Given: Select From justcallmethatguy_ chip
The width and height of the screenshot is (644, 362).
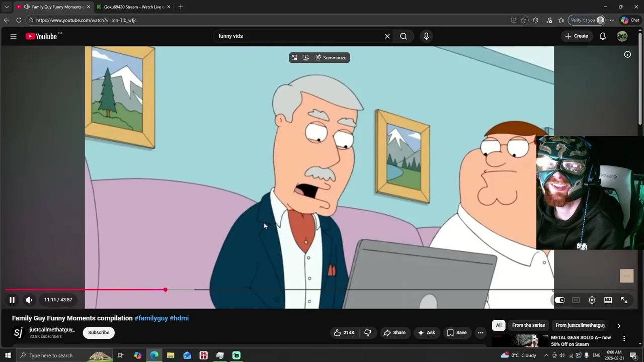Looking at the screenshot, I should (x=580, y=325).
